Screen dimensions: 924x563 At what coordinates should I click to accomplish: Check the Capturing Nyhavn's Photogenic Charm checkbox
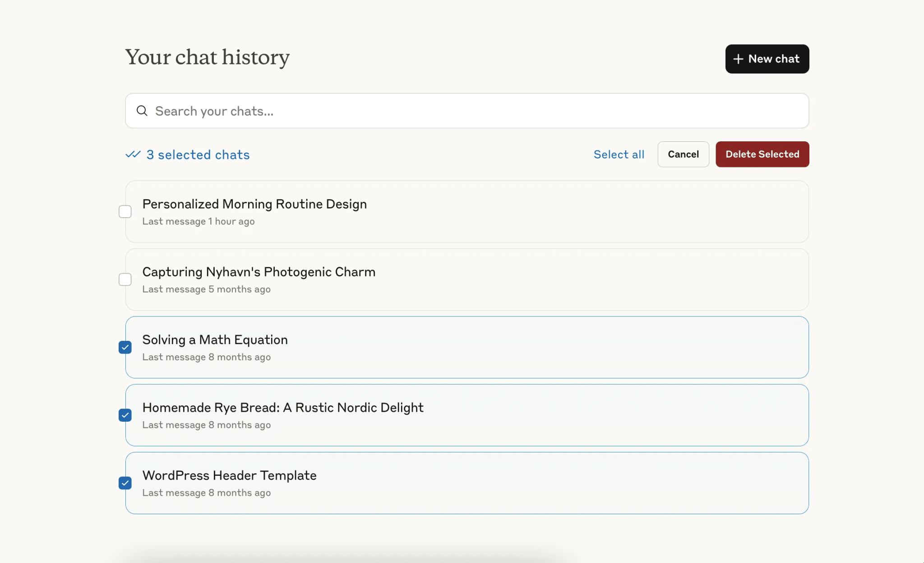pyautogui.click(x=125, y=279)
